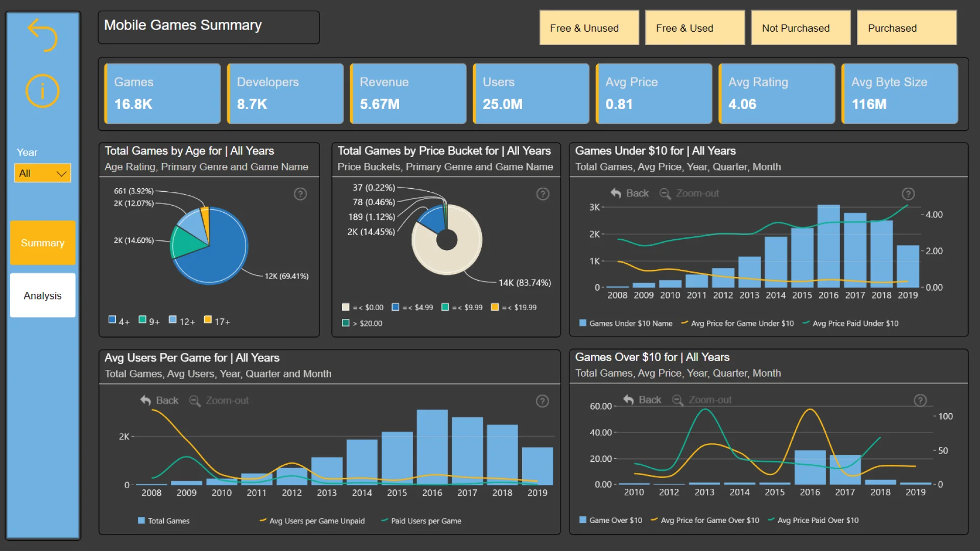Switch to the Summary page tab
Image resolution: width=980 pixels, height=551 pixels.
43,243
